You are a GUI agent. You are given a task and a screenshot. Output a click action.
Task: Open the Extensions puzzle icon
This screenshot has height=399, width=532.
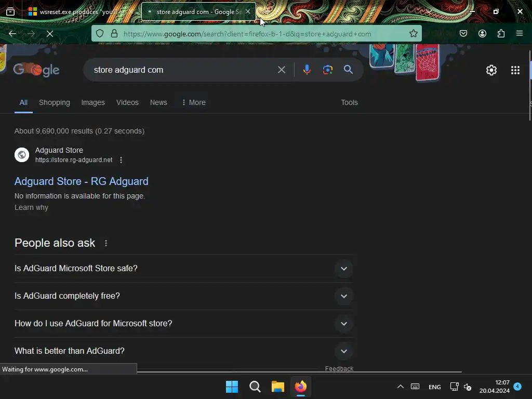[x=501, y=33]
